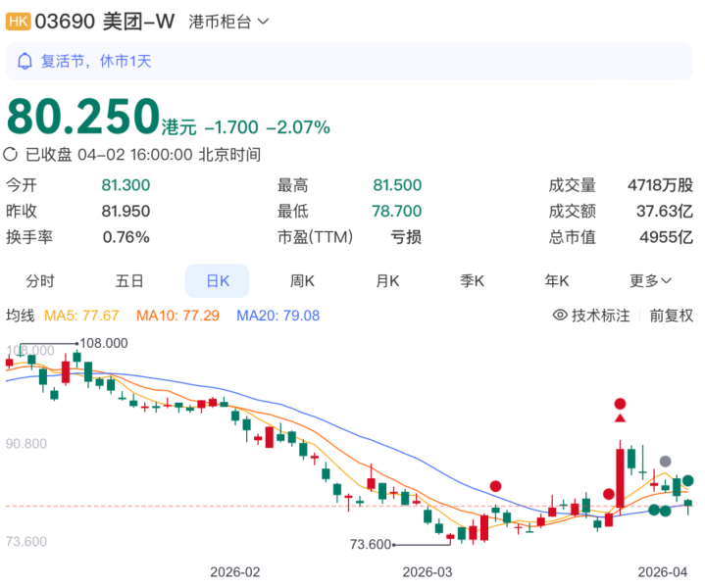Viewport: 705px width, 588px height.
Task: Click the MA5: 77.67 indicator label
Action: [x=81, y=316]
